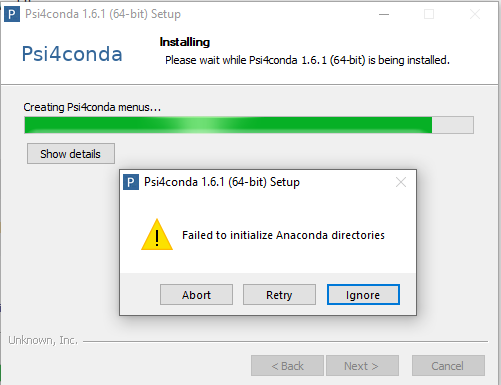Click the Unknown, Inc. branding label
The width and height of the screenshot is (501, 385).
click(43, 340)
